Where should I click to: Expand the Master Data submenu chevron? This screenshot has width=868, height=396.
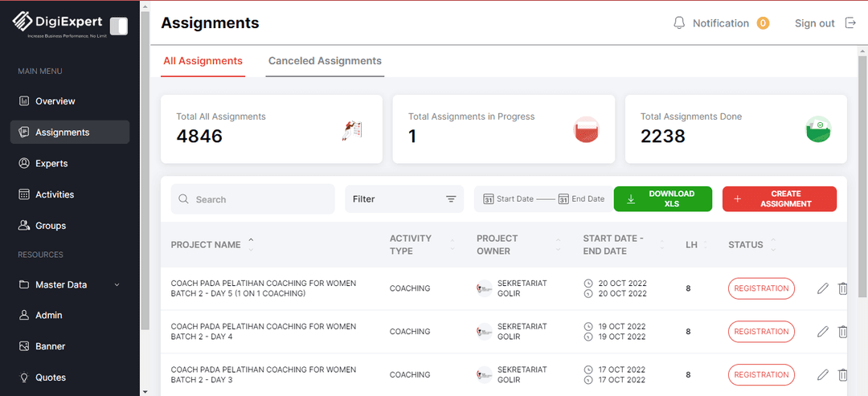click(117, 285)
